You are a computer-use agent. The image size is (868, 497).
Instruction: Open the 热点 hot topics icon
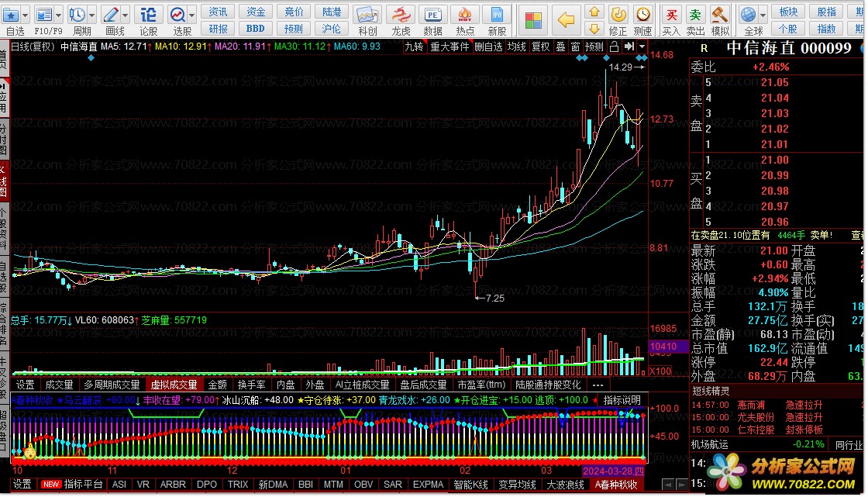tap(465, 15)
